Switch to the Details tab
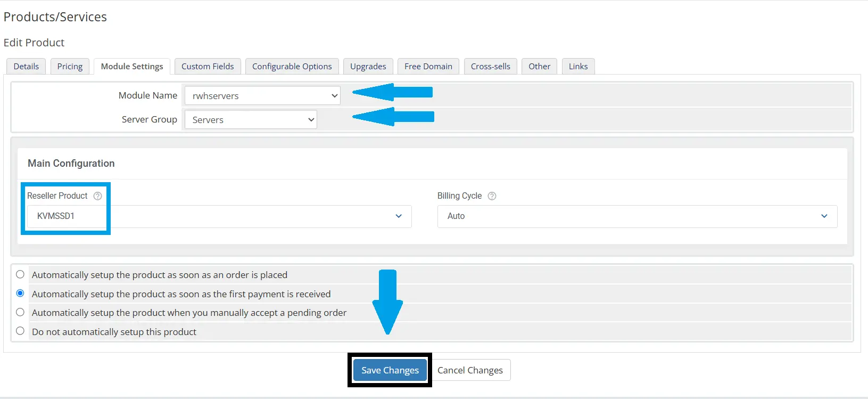 pyautogui.click(x=26, y=67)
